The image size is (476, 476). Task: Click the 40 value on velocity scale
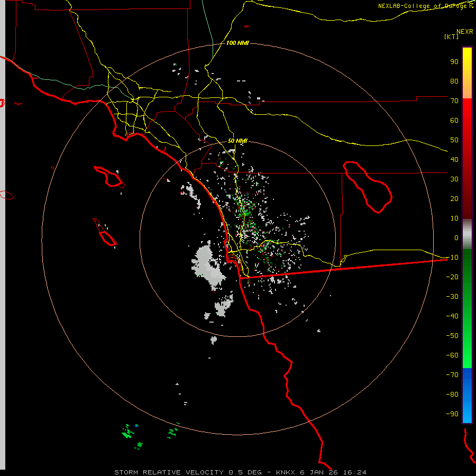pos(454,159)
